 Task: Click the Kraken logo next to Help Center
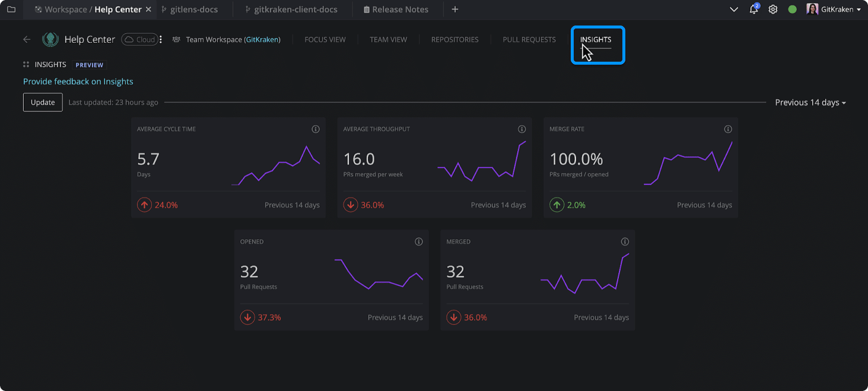click(x=50, y=39)
